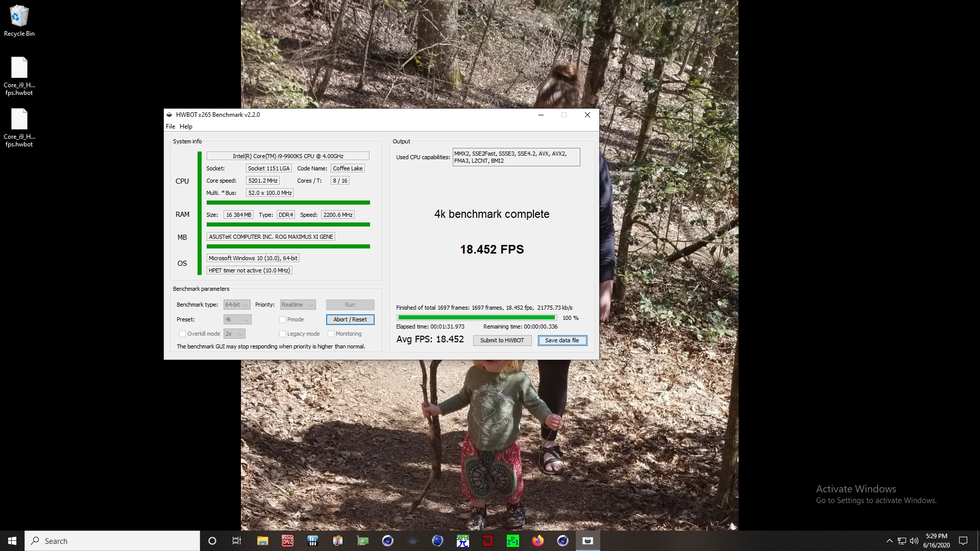This screenshot has width=980, height=551.
Task: Show hidden system tray icons
Action: point(889,541)
